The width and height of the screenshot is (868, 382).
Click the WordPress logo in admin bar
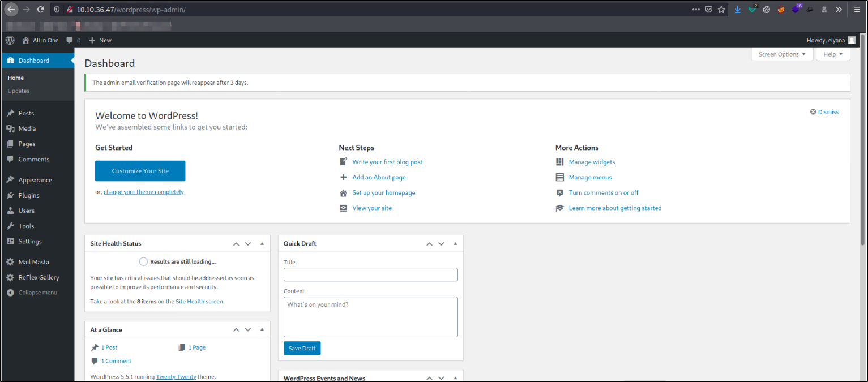pos(10,40)
